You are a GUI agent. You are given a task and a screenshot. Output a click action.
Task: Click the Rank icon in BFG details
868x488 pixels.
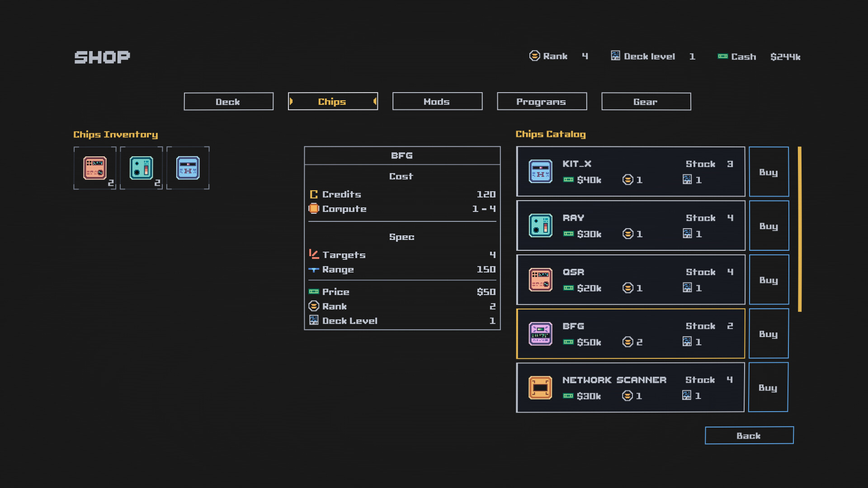(x=314, y=306)
